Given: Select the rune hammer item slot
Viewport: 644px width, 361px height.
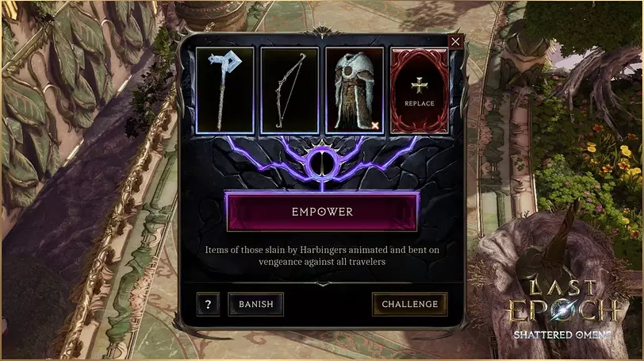Looking at the screenshot, I should 225,90.
